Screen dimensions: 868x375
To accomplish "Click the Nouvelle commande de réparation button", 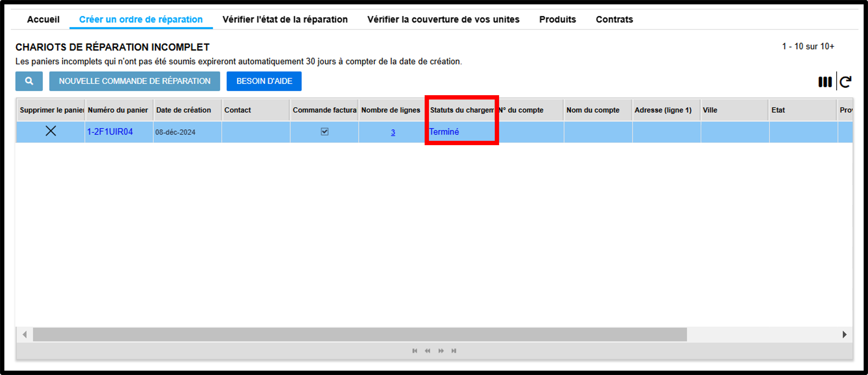I will coord(135,81).
